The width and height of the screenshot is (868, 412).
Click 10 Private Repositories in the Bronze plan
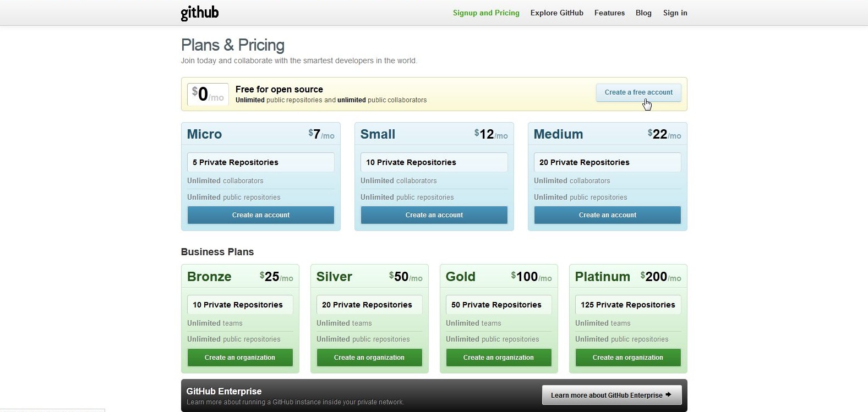click(x=240, y=305)
